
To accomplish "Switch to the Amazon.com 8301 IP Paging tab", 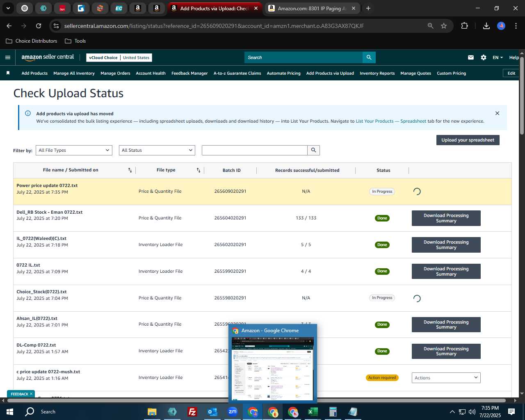I will pyautogui.click(x=312, y=8).
